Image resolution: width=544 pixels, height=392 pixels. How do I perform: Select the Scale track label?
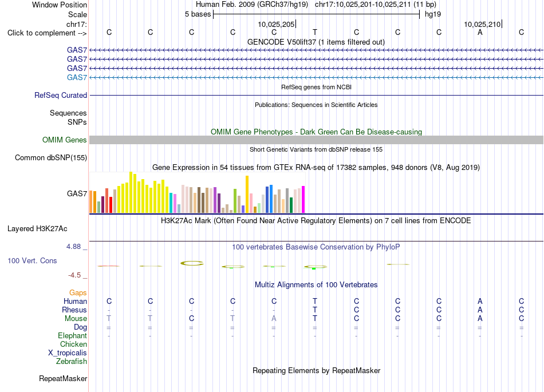pyautogui.click(x=77, y=14)
